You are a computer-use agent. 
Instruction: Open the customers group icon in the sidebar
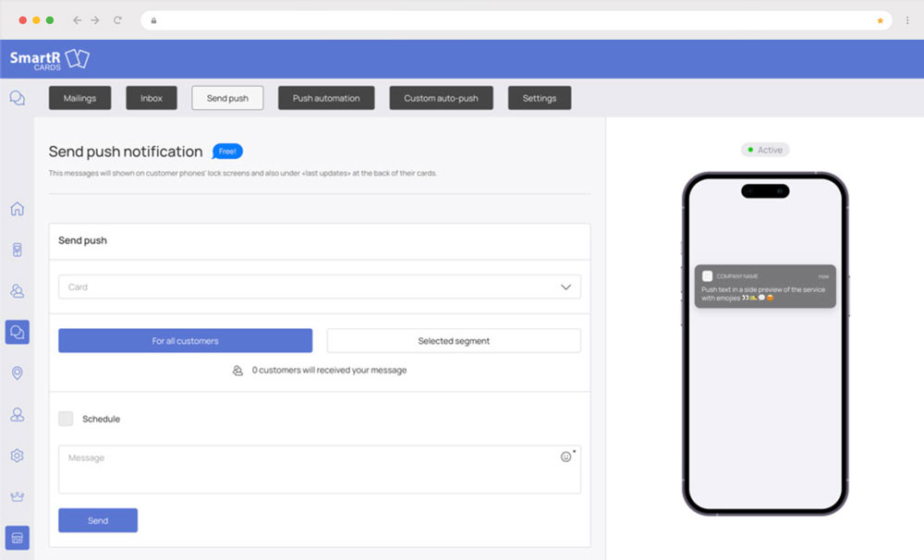click(x=17, y=291)
